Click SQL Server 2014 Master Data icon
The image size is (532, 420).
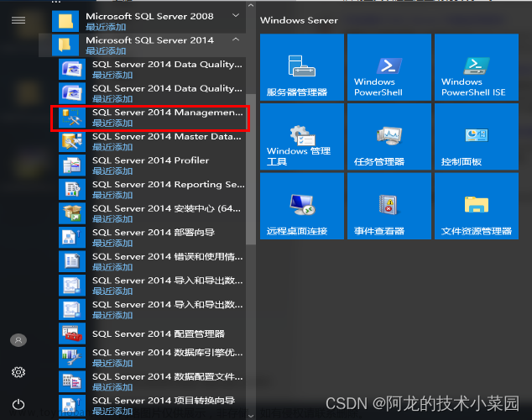pos(72,141)
